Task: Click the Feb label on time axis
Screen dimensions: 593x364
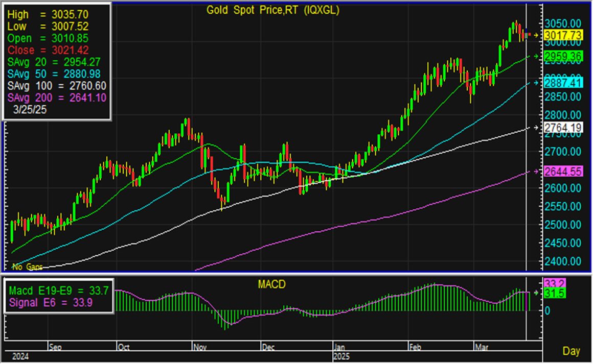Action: [415, 346]
